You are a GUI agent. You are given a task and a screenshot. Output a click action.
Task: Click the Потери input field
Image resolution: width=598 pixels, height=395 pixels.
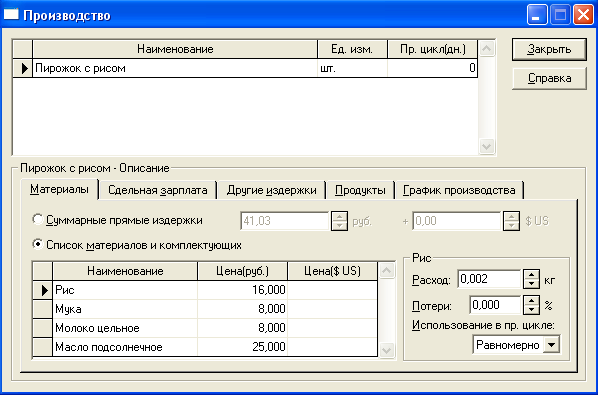(495, 305)
